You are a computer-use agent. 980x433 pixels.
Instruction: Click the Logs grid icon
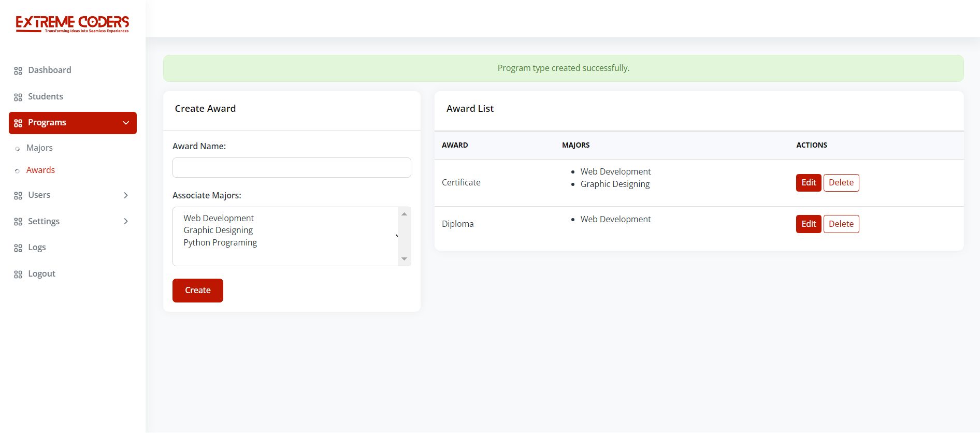18,248
